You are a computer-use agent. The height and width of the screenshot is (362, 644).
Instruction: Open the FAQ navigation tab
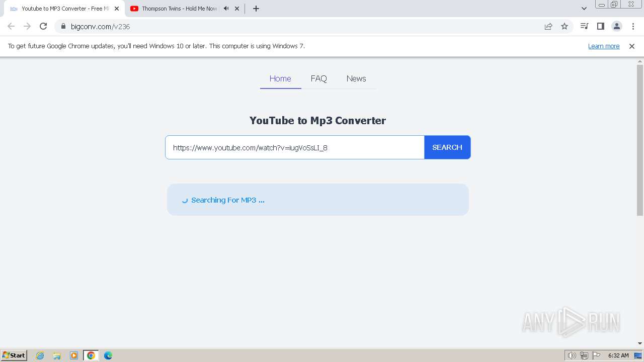pyautogui.click(x=318, y=78)
